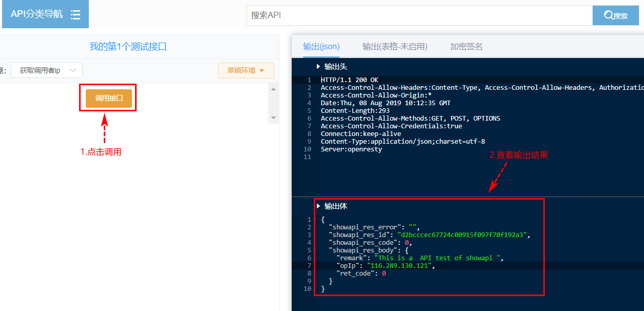Viewport: 644px width, 311px height.
Task: Click the showapi_res_error JSON line
Action: tap(374, 227)
